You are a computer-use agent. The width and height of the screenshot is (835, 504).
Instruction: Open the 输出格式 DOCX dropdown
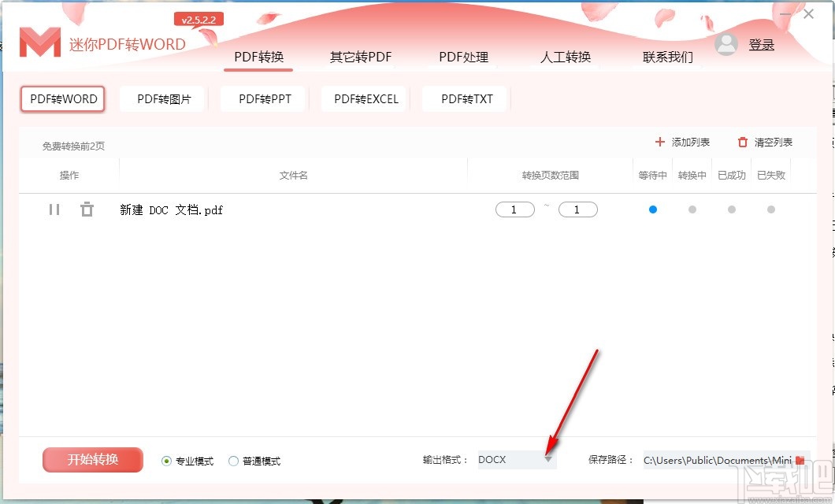click(x=517, y=459)
